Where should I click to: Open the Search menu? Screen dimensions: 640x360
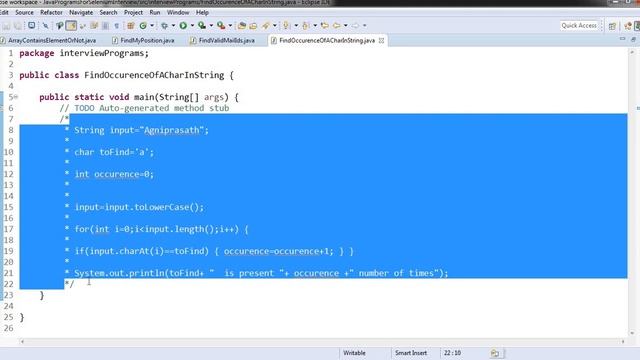pyautogui.click(x=108, y=13)
